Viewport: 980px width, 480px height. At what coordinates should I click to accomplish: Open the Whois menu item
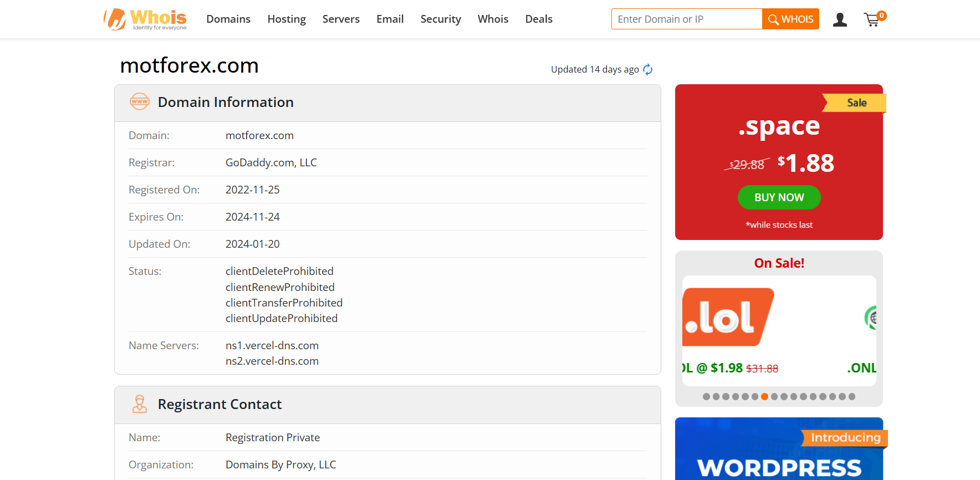click(493, 19)
